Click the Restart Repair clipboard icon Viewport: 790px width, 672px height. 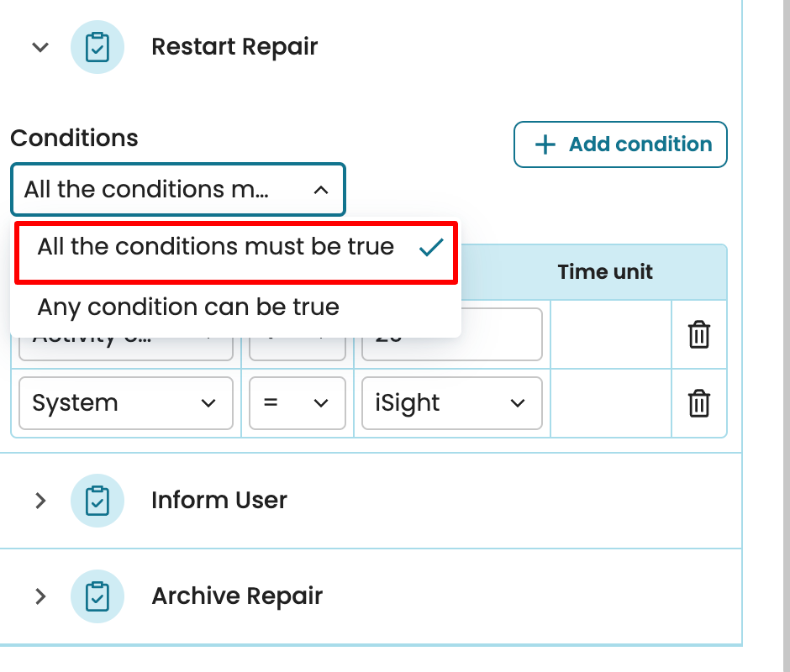click(97, 47)
